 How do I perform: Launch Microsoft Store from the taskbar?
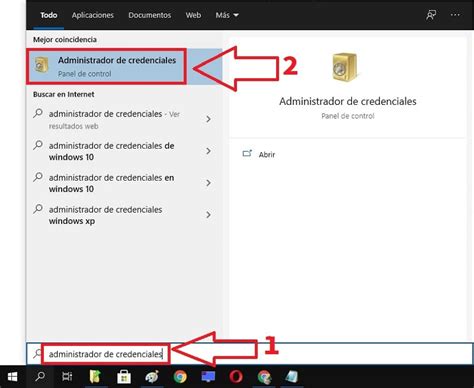(124, 377)
